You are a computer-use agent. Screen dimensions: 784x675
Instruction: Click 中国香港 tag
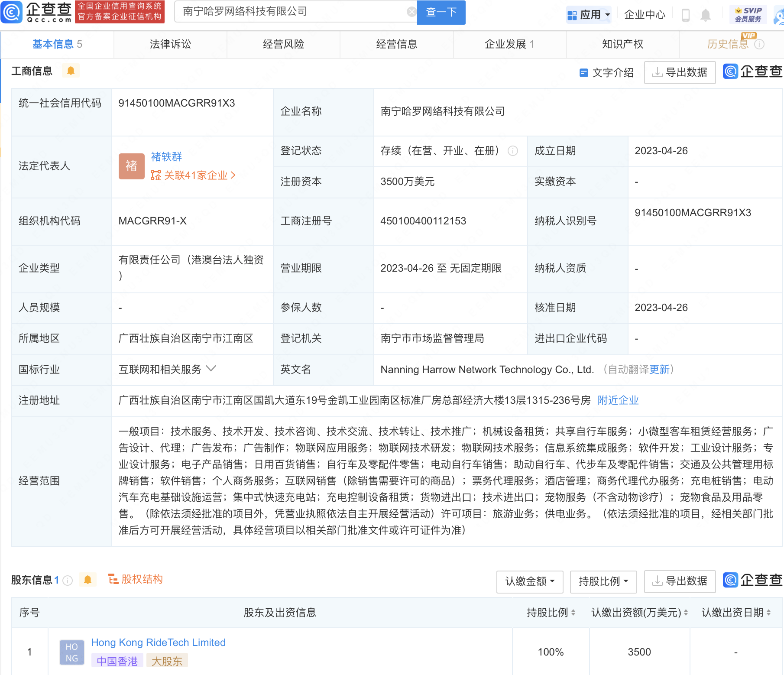[117, 661]
